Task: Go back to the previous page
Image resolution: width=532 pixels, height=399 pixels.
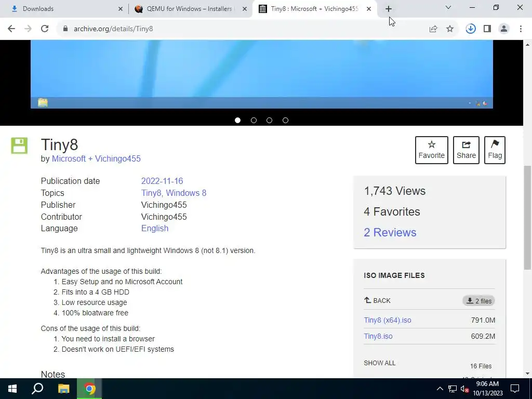Action: click(11, 29)
